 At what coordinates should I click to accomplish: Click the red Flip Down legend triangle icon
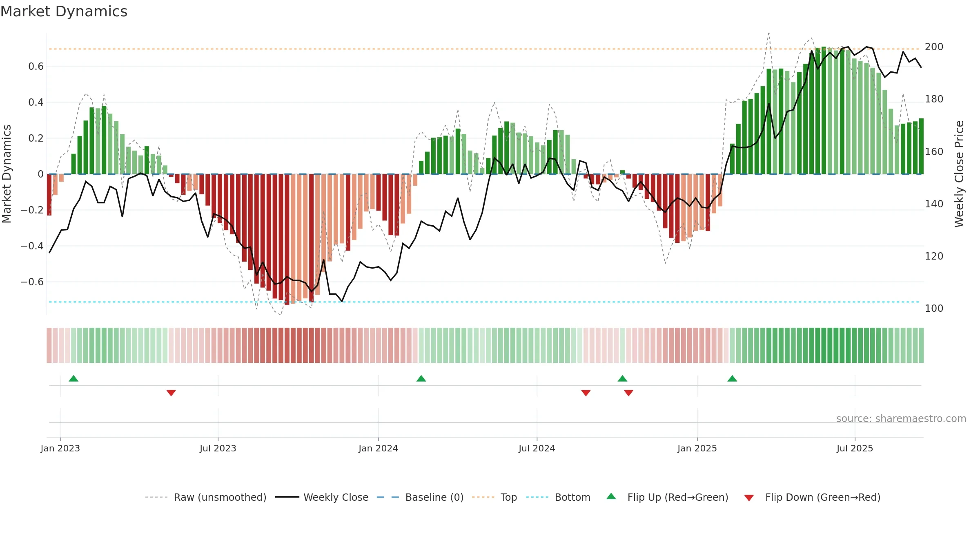(x=749, y=498)
